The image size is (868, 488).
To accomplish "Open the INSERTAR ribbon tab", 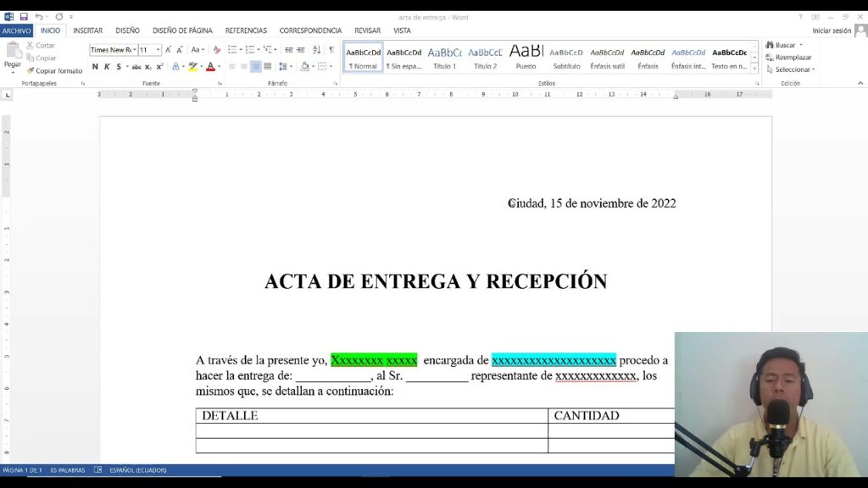I will [87, 30].
